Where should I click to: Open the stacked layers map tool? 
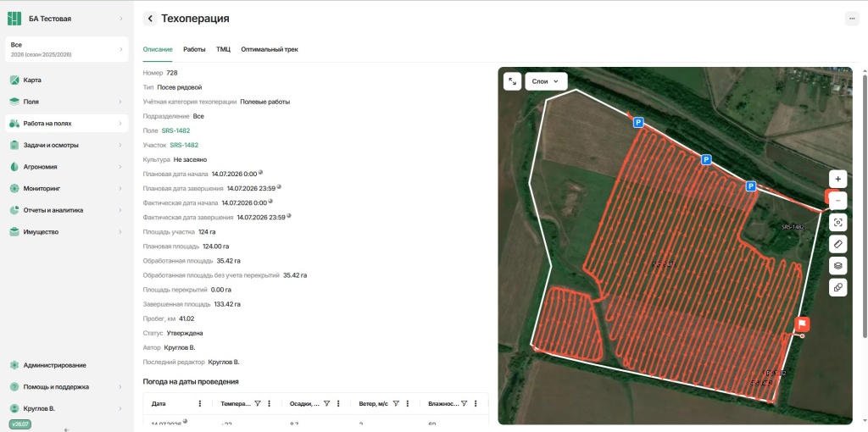coord(838,265)
